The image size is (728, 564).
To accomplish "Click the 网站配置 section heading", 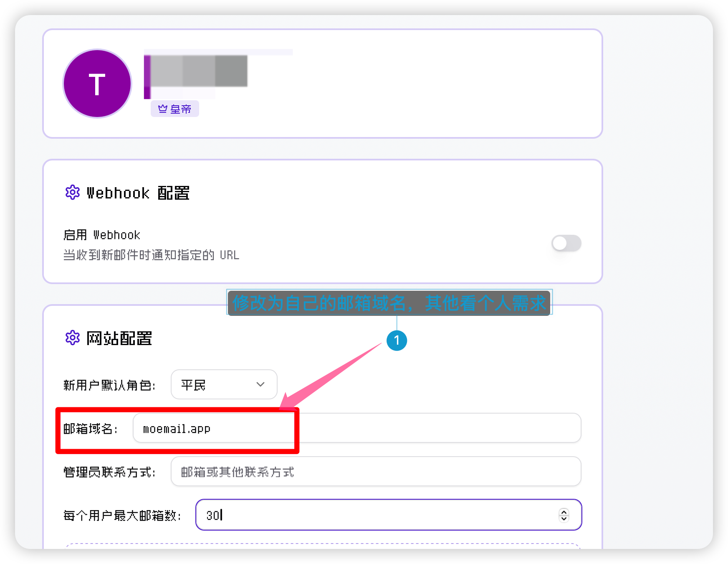I will coord(119,338).
